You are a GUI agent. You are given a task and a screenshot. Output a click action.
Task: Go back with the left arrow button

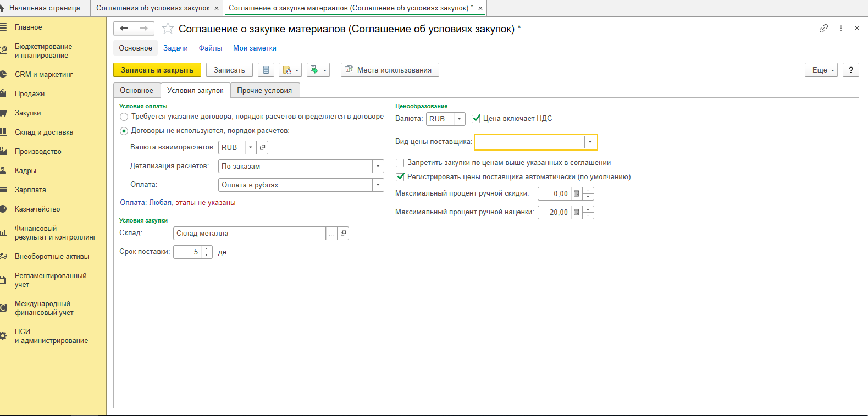click(x=124, y=28)
